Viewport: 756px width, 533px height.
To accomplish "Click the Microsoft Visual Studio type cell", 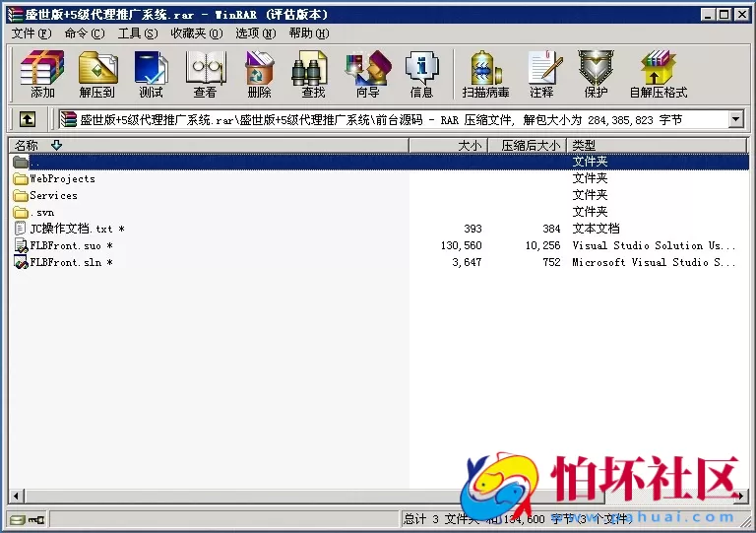I will click(x=654, y=262).
